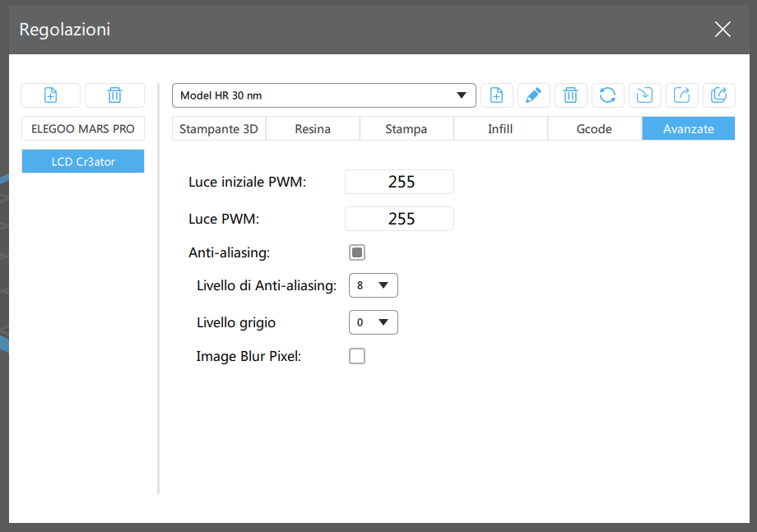Screen dimensions: 757x532
Task: Expand the Livello di Anti-aliasing dropdown
Action: click(x=373, y=285)
